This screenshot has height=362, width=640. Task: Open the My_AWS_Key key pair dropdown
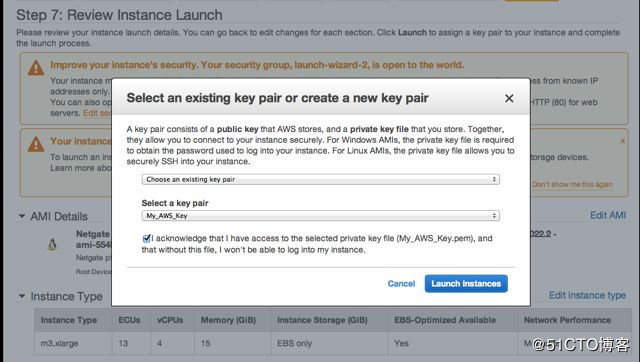click(x=320, y=215)
